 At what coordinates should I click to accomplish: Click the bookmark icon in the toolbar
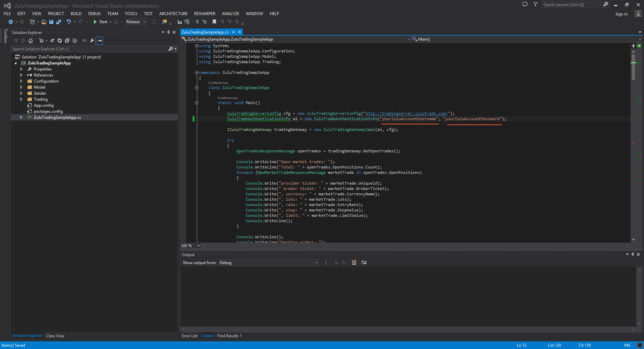click(x=214, y=22)
